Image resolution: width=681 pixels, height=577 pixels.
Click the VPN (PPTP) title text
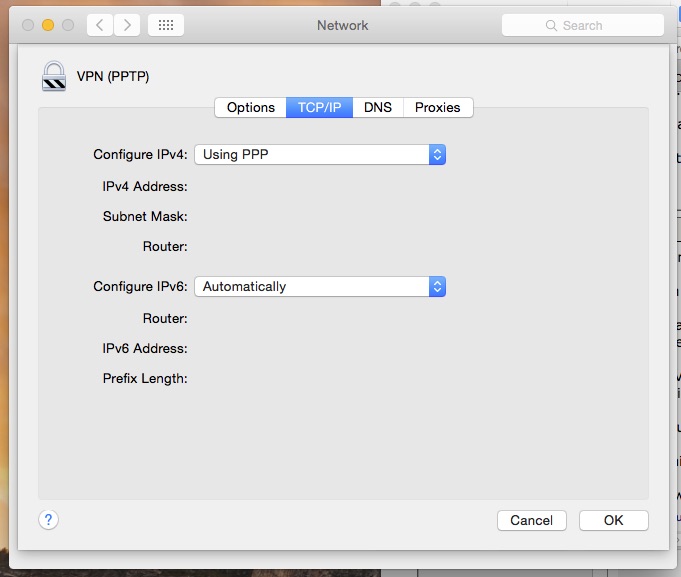coord(113,76)
